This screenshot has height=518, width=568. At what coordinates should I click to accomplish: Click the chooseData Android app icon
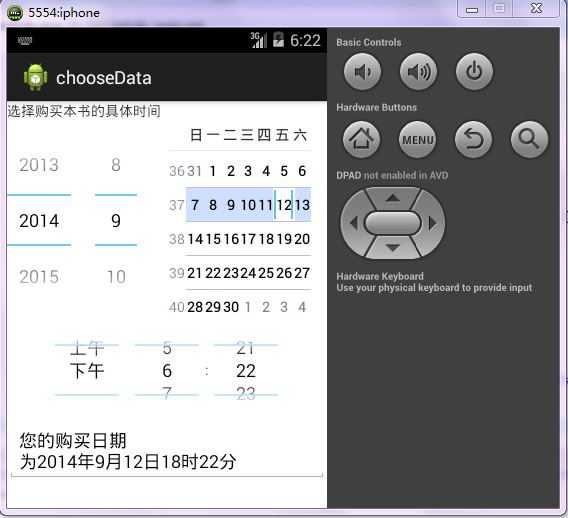click(35, 78)
